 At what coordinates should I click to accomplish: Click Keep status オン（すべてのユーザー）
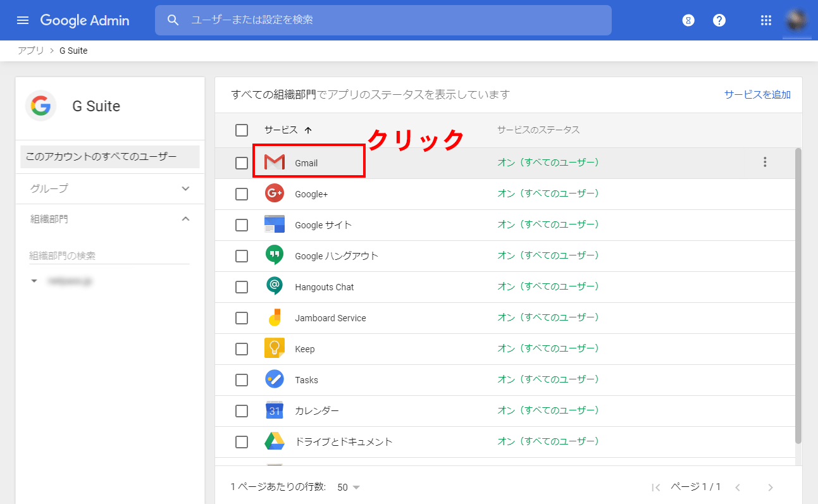[548, 348]
